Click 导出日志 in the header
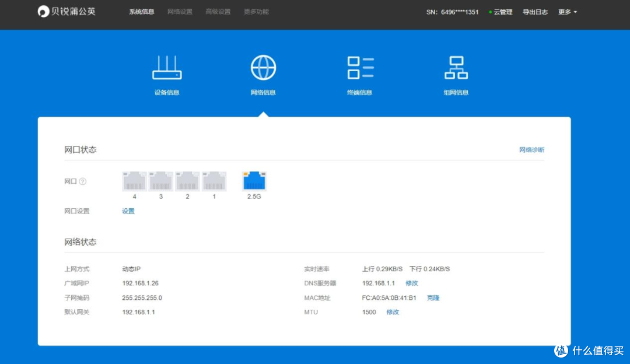 (x=535, y=12)
